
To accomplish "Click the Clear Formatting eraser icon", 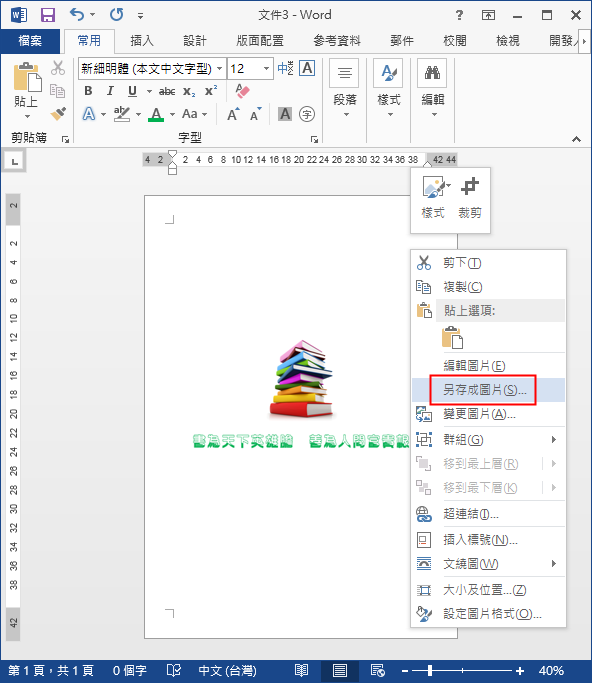I will (242, 91).
